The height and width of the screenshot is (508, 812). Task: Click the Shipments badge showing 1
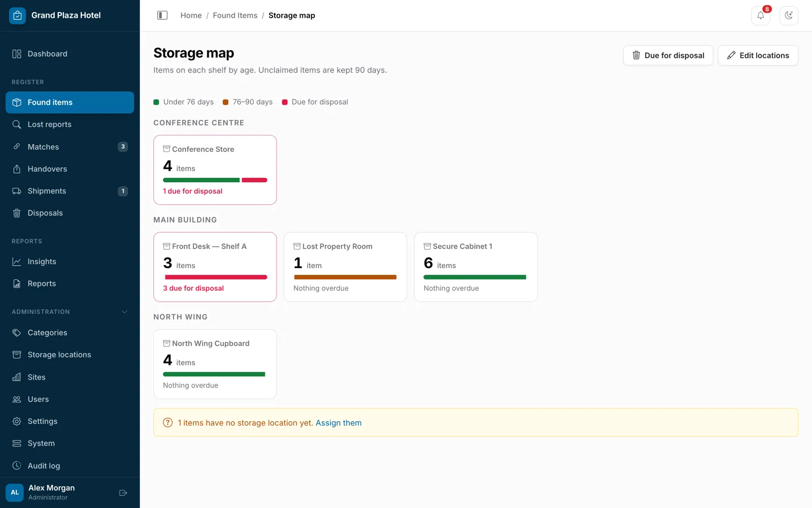coord(123,191)
